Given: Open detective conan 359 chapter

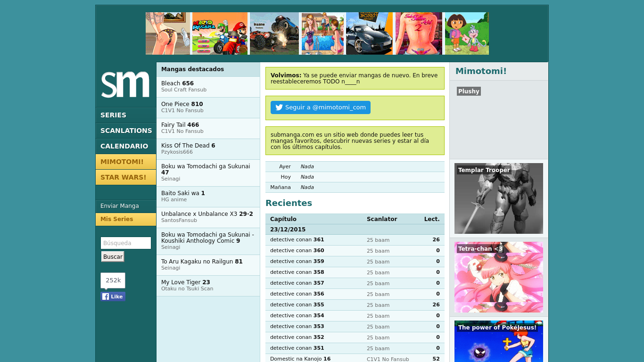Looking at the screenshot, I should (x=297, y=262).
